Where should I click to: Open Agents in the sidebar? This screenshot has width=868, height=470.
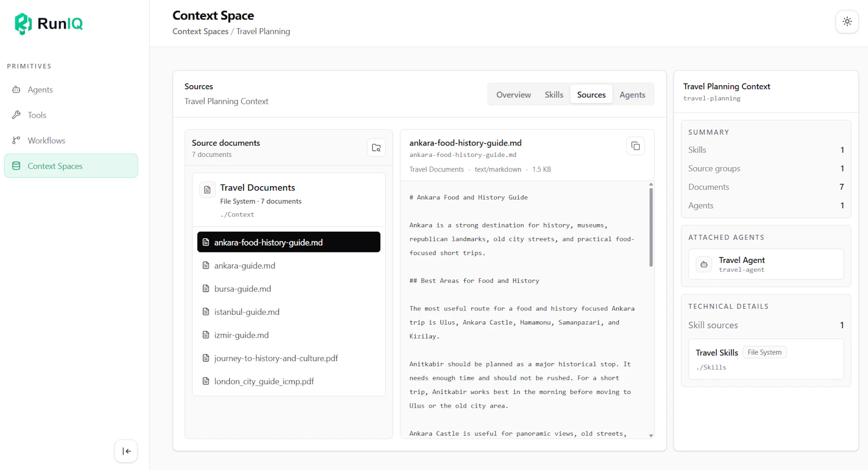(x=71, y=90)
